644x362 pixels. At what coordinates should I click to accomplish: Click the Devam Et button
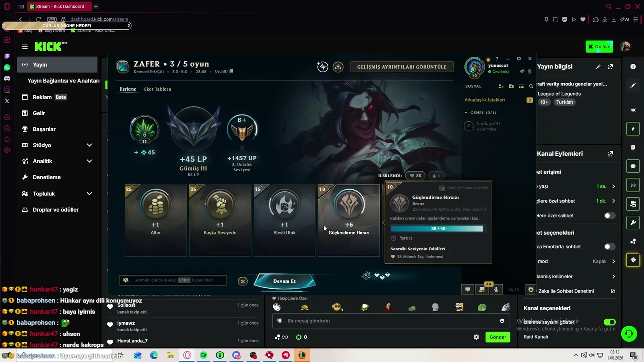click(x=284, y=281)
